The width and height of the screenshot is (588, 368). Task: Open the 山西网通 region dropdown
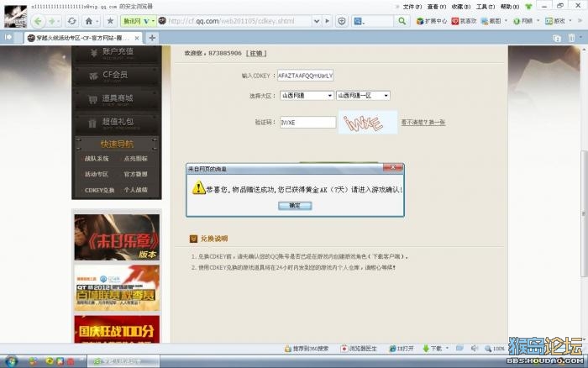coord(307,96)
